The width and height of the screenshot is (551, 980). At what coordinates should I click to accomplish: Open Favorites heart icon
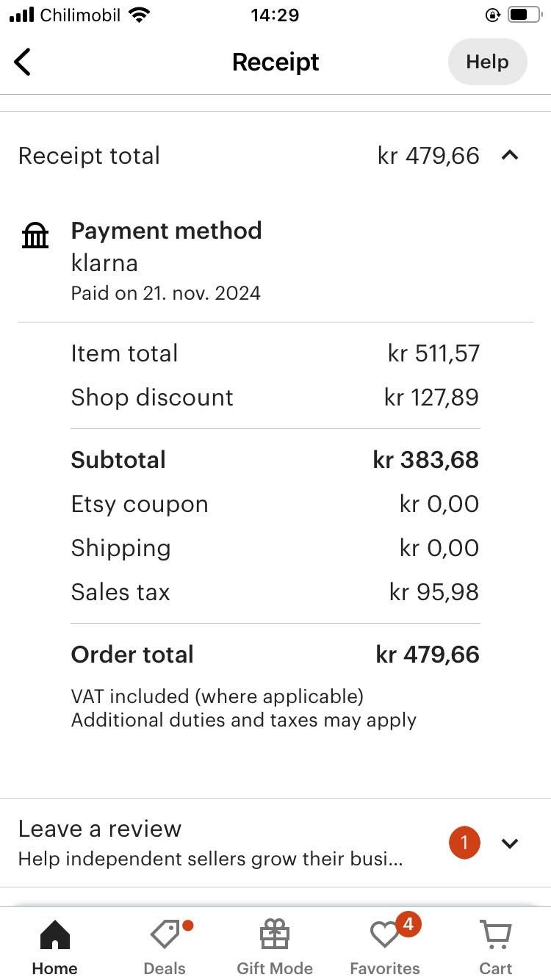point(383,936)
